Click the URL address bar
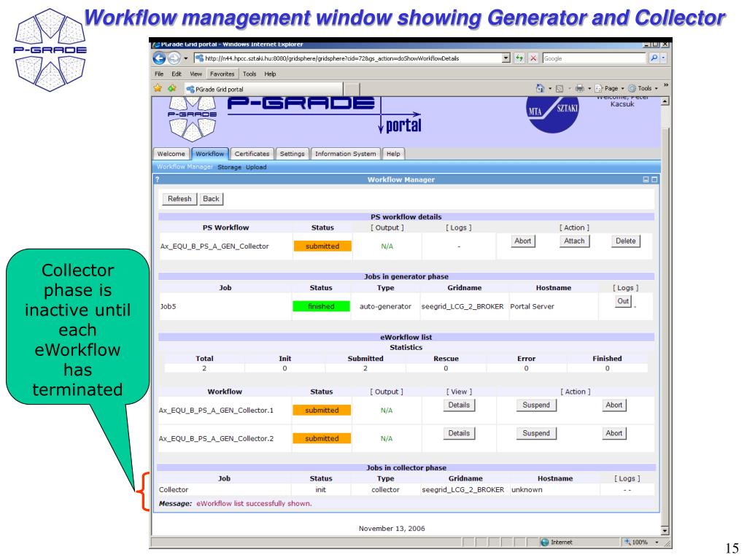The width and height of the screenshot is (747, 560). 348,58
